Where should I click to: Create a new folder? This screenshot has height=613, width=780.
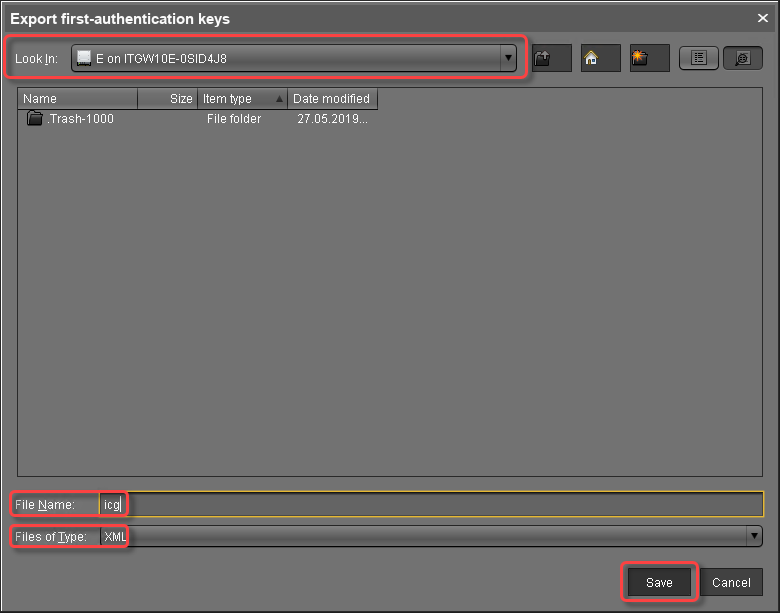coord(639,58)
